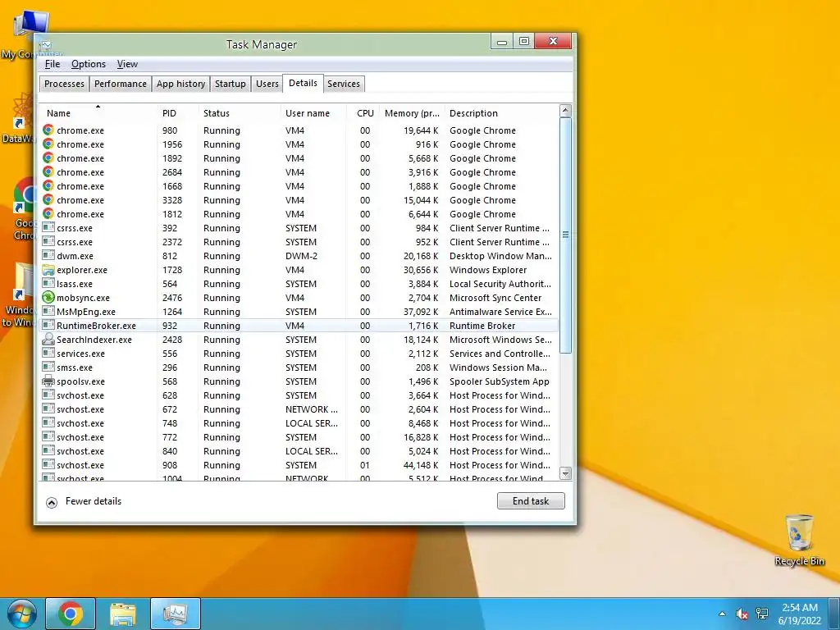Switch to the Performance tab
This screenshot has height=630, width=840.
tap(121, 84)
